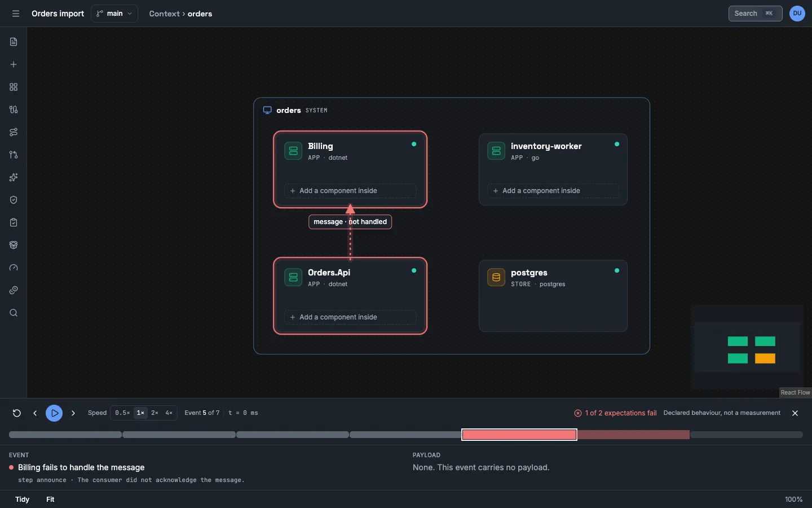Open the magnifier search icon in the sidebar
Screen dimensions: 812x508
coord(14,313)
